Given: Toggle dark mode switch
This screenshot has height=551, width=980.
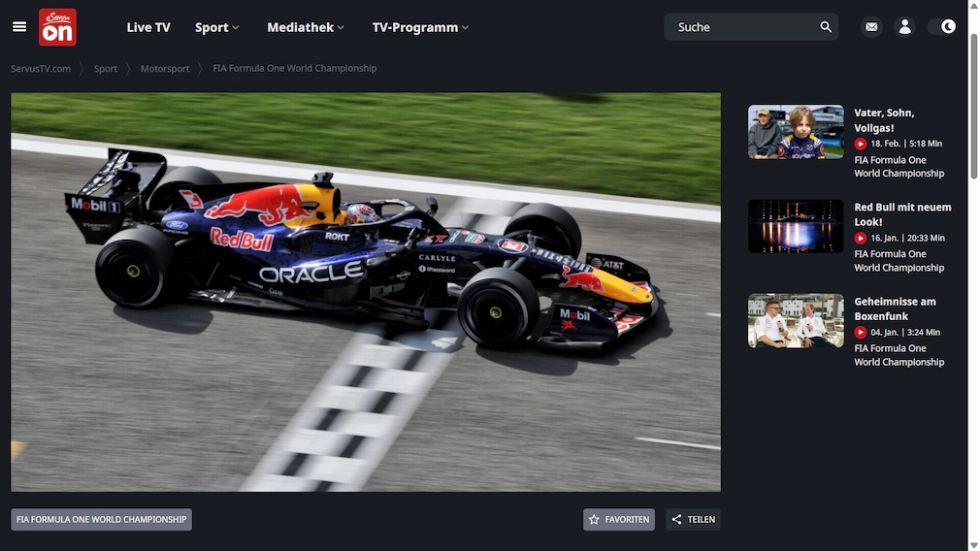Looking at the screenshot, I should click(942, 27).
